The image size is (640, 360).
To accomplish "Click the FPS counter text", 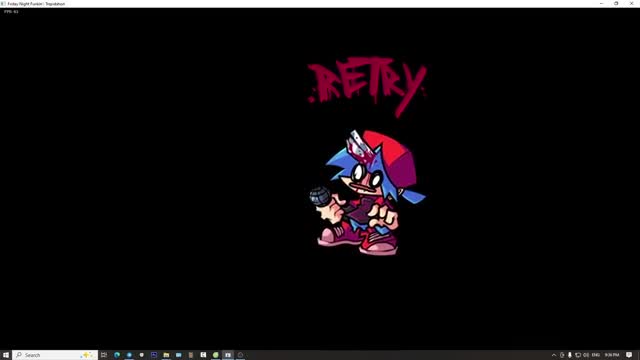I will (11, 12).
